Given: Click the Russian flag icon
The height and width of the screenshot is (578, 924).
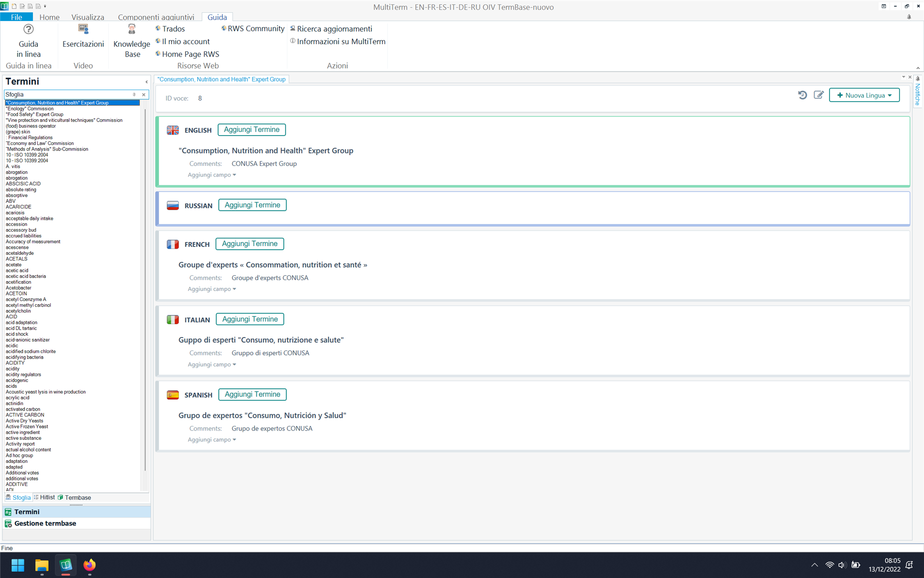Looking at the screenshot, I should [173, 206].
